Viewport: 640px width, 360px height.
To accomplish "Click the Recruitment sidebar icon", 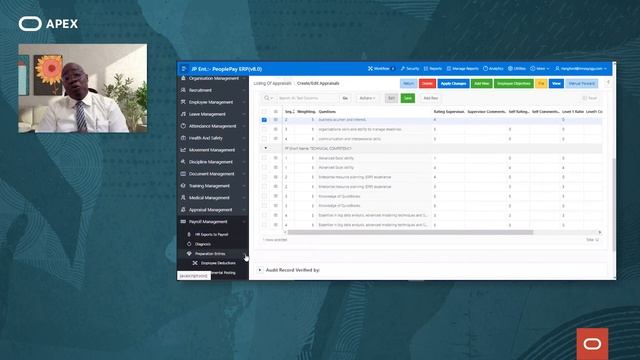I will [x=183, y=90].
